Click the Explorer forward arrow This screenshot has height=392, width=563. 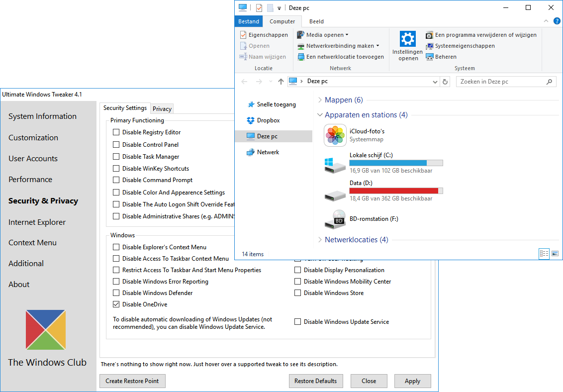(x=259, y=82)
